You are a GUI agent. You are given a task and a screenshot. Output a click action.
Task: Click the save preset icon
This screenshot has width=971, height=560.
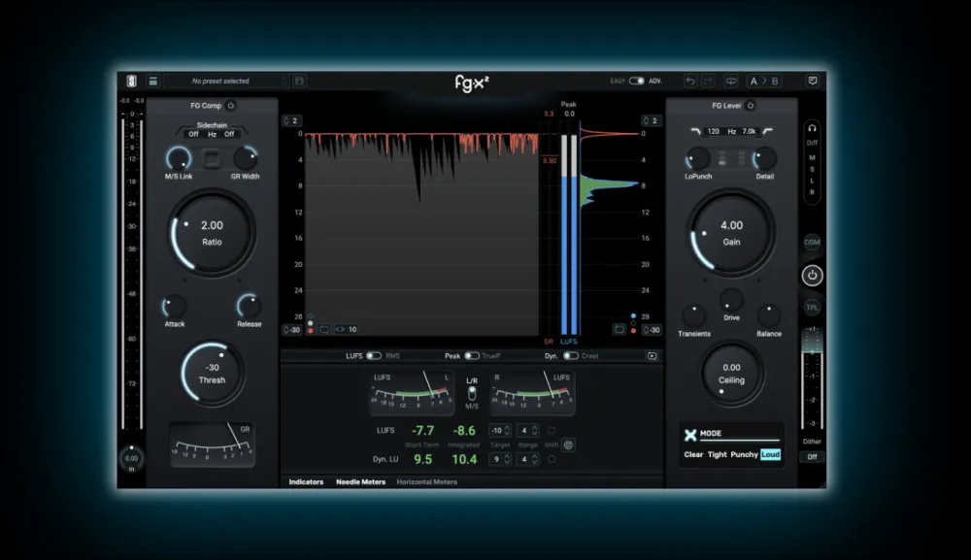coord(299,82)
